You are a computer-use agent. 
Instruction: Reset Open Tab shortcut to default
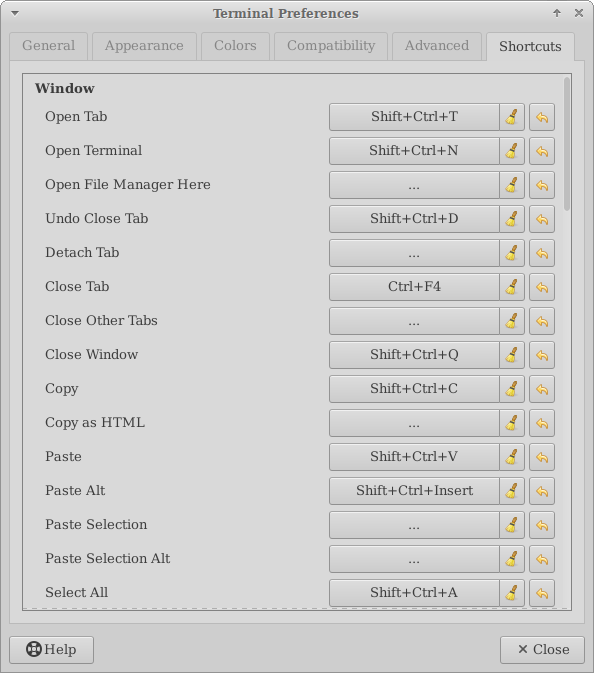click(x=542, y=117)
